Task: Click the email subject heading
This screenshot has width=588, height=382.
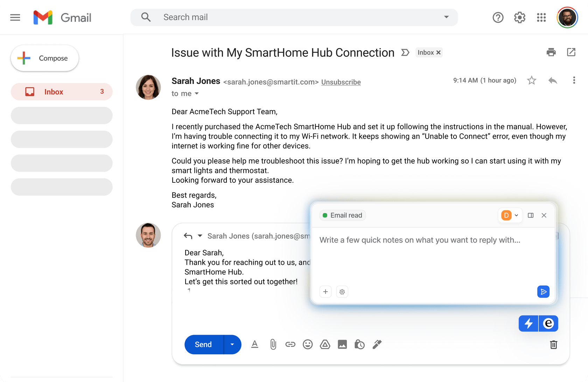Action: pos(283,53)
